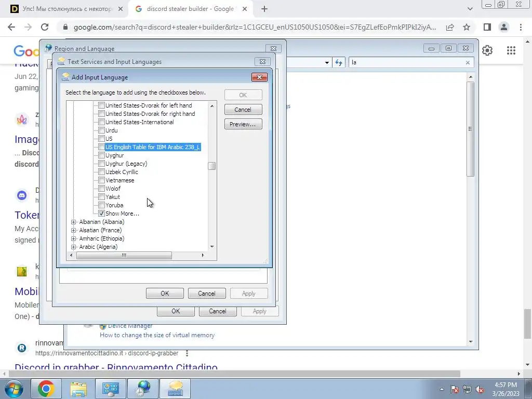Reload the Chrome page
Viewport: 532px width, 399px height.
(x=45, y=27)
